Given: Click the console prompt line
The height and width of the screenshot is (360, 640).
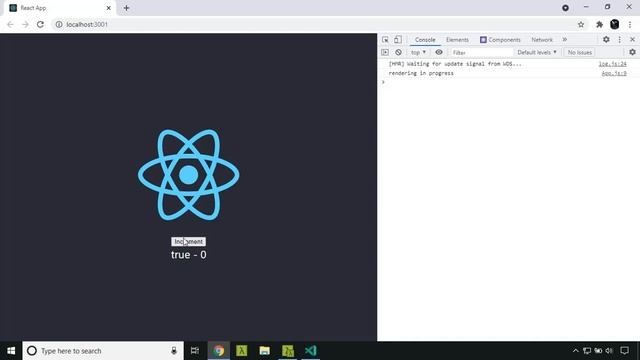Looking at the screenshot, I should [509, 82].
